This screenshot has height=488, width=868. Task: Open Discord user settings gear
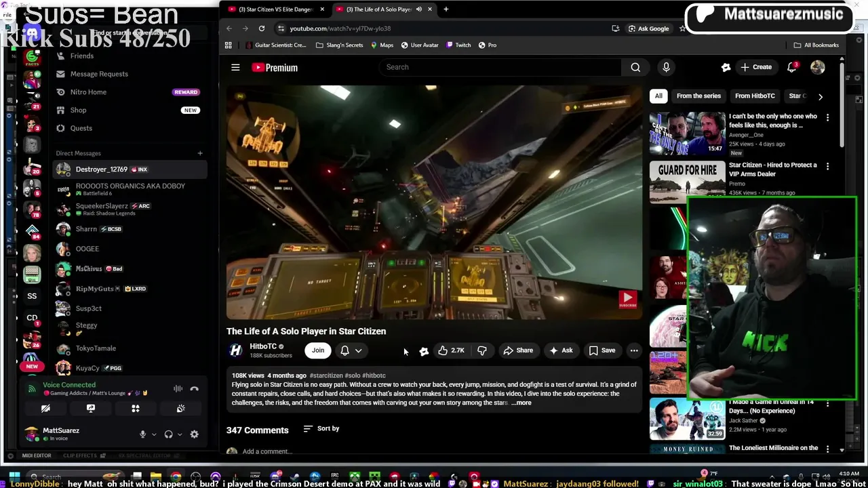tap(194, 434)
